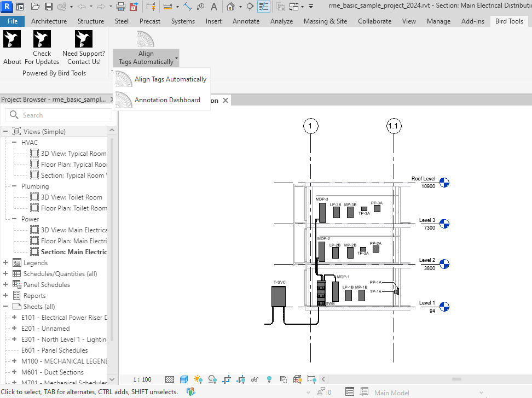Screen dimensions: 532x398
Task: Toggle Sun Path in view control bar
Action: click(198, 379)
